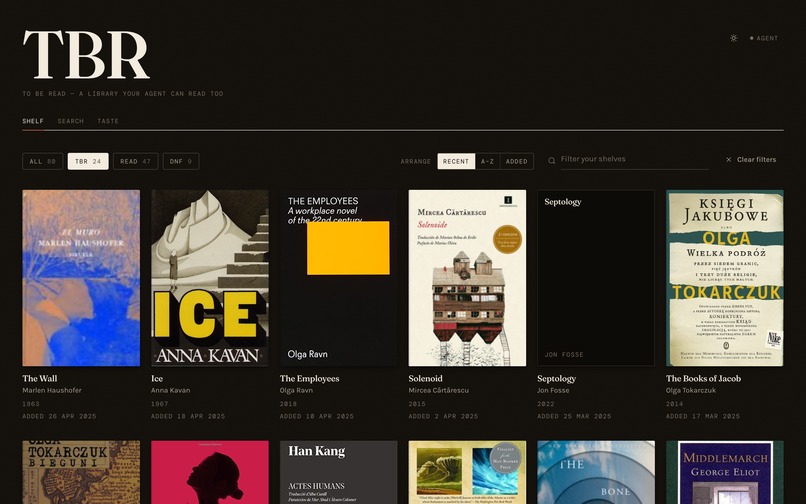The height and width of the screenshot is (504, 806).
Task: Click The Employees title text
Action: [309, 379]
